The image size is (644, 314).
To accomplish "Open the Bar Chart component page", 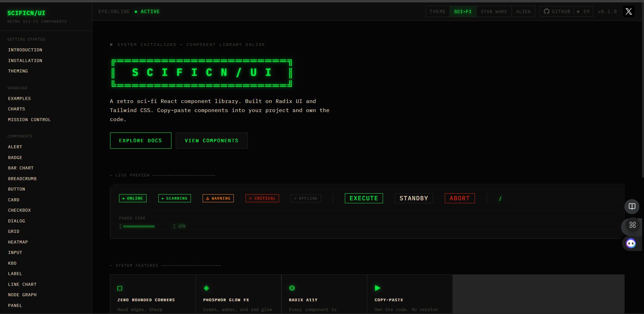I will [x=21, y=168].
